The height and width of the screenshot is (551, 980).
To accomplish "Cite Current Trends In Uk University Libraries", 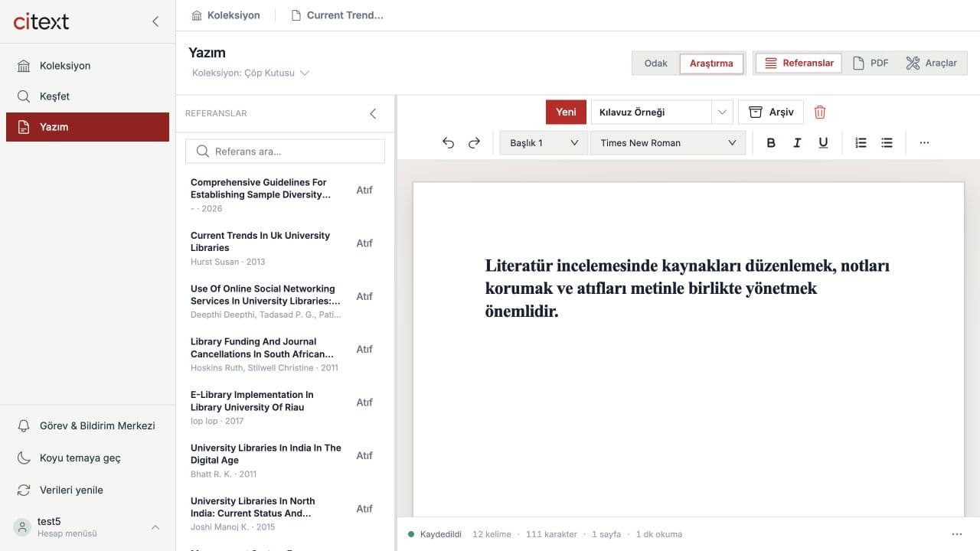I will pyautogui.click(x=364, y=243).
